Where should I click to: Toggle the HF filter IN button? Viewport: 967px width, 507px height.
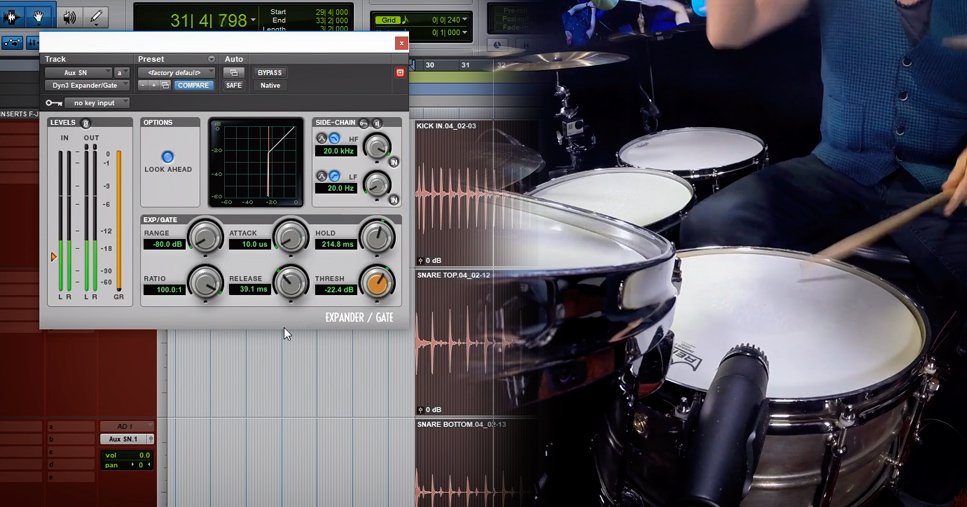pyautogui.click(x=394, y=160)
